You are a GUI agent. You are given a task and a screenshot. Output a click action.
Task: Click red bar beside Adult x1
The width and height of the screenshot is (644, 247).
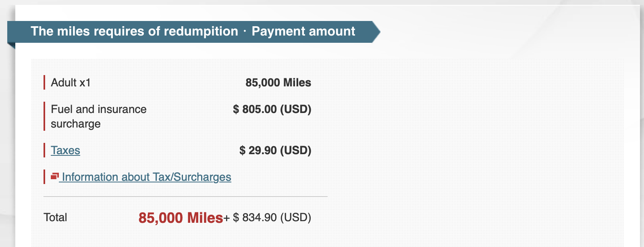(44, 82)
